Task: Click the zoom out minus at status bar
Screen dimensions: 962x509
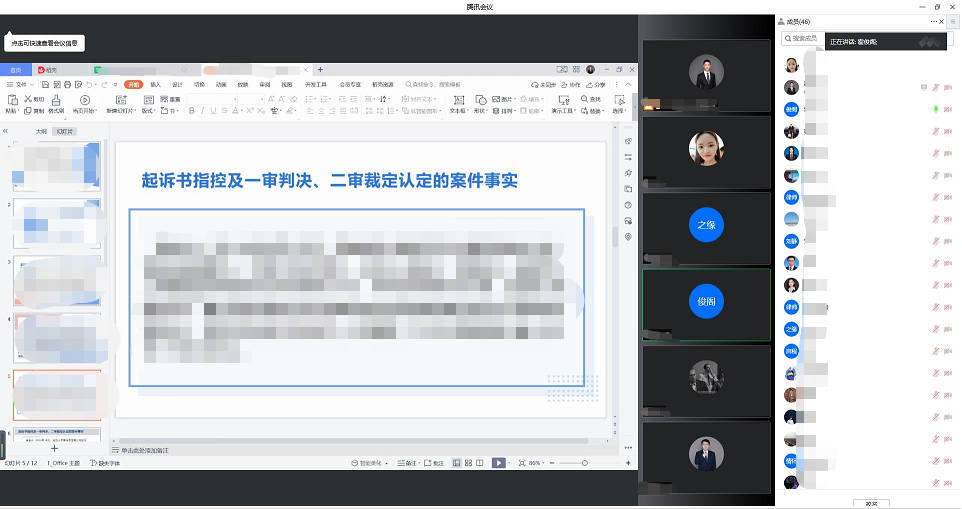Action: click(x=552, y=463)
